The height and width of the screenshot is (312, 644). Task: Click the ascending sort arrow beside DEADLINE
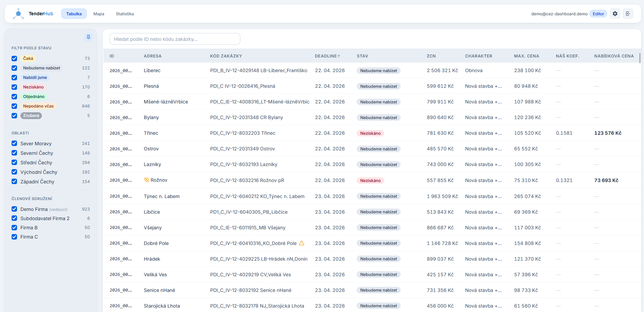(x=339, y=56)
